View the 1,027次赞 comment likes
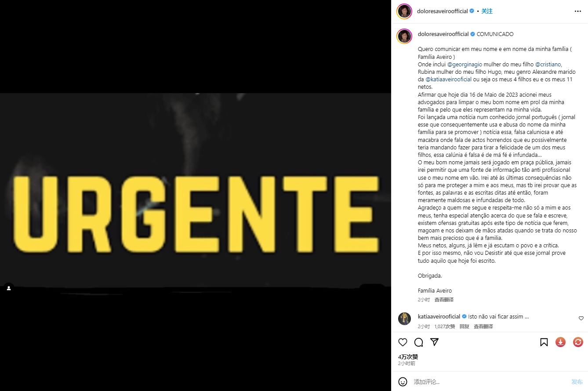The image size is (588, 391). point(445,326)
